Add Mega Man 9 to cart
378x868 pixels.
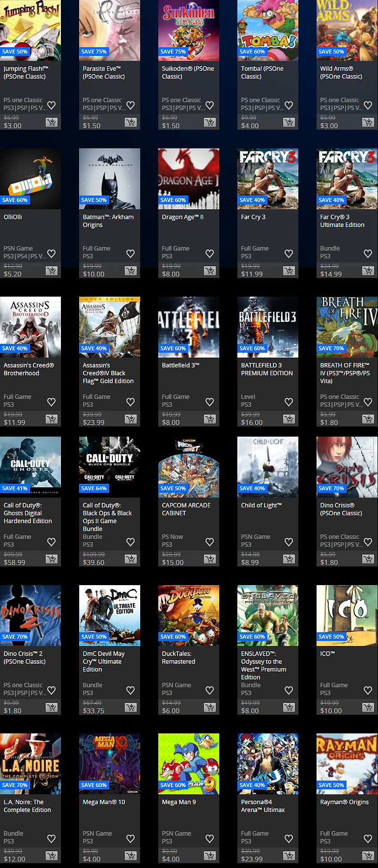[x=210, y=856]
